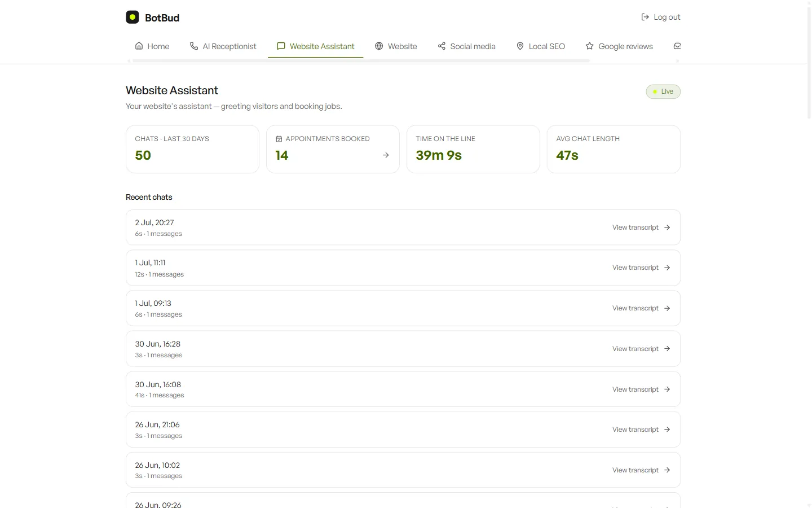
Task: Click "2 Jul, 20:27" chat timestamp
Action: (x=155, y=222)
